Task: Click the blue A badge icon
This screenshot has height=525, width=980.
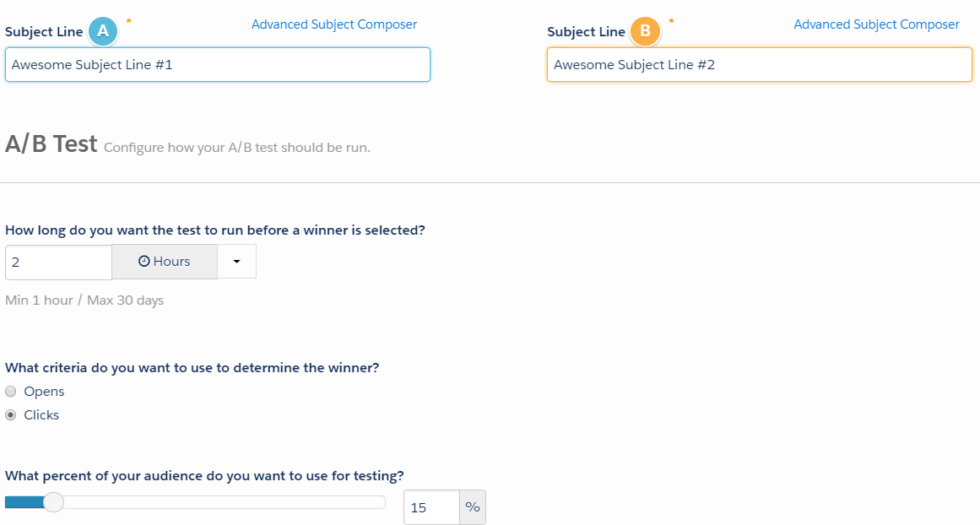Action: (102, 30)
